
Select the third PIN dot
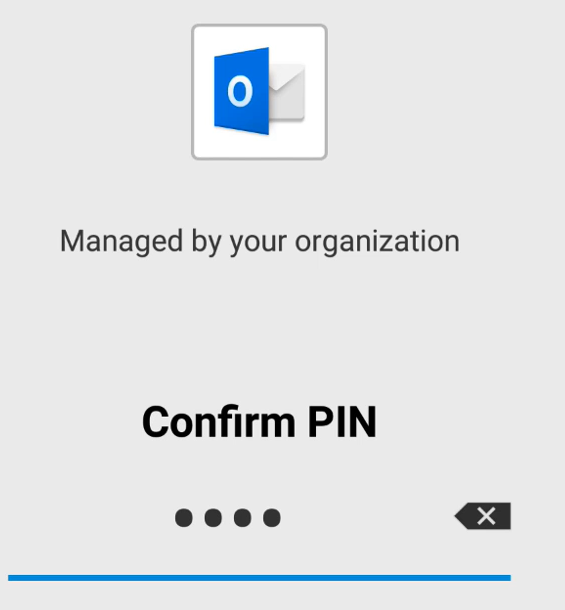click(242, 518)
